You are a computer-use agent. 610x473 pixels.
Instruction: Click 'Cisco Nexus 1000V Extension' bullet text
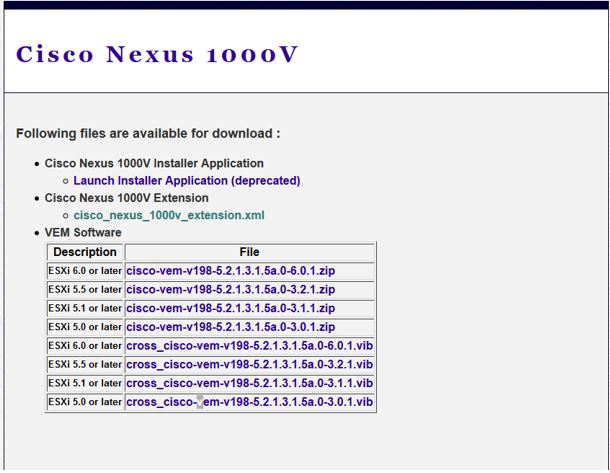(126, 198)
